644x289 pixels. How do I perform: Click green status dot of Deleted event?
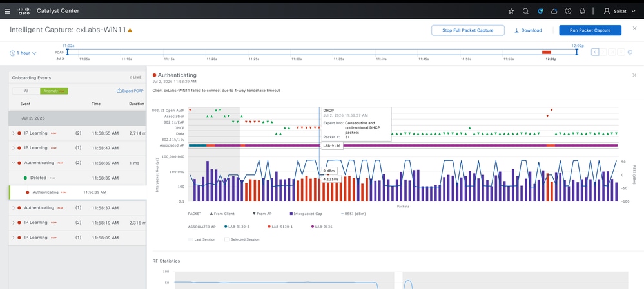point(25,178)
